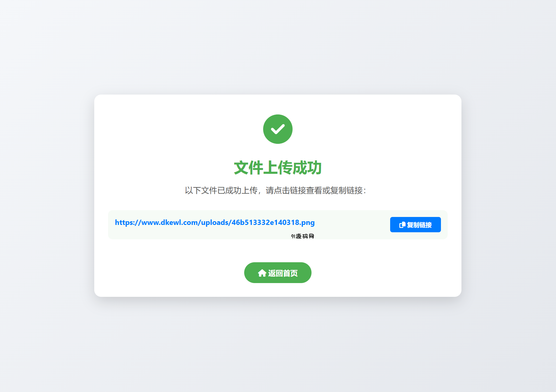
Task: Select the 文件上传成功 heading text
Action: 278,168
